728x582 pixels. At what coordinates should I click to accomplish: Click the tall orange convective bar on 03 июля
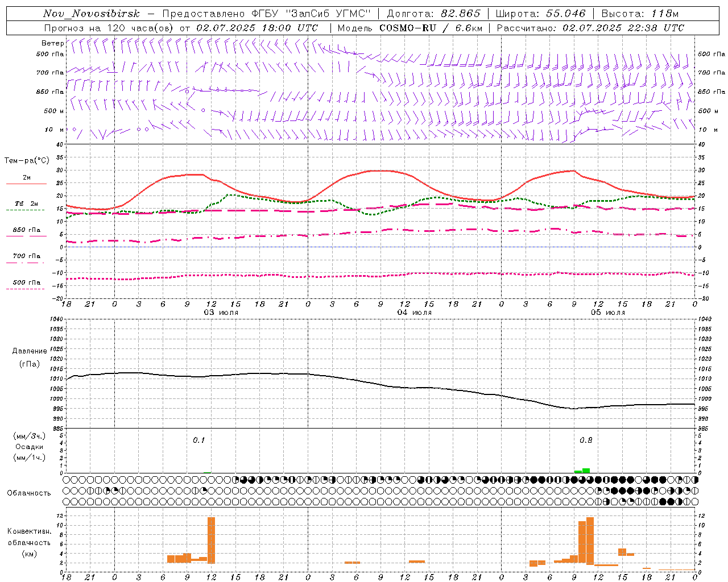click(x=212, y=540)
